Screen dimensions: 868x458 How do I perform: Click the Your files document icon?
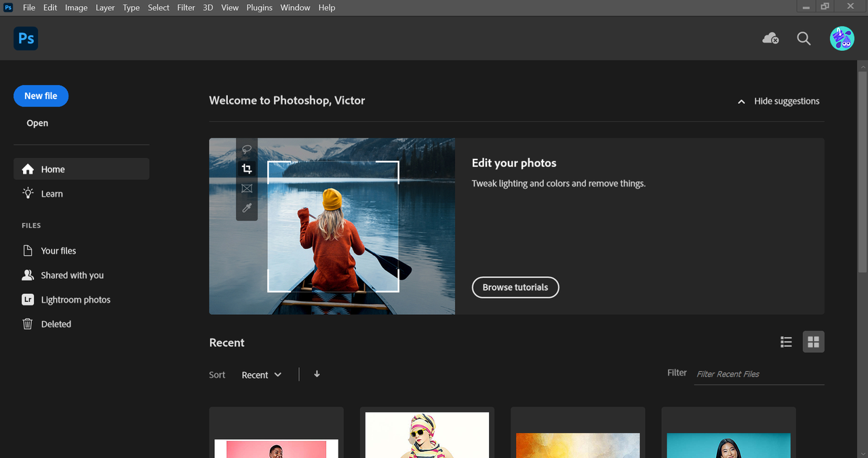tap(28, 250)
